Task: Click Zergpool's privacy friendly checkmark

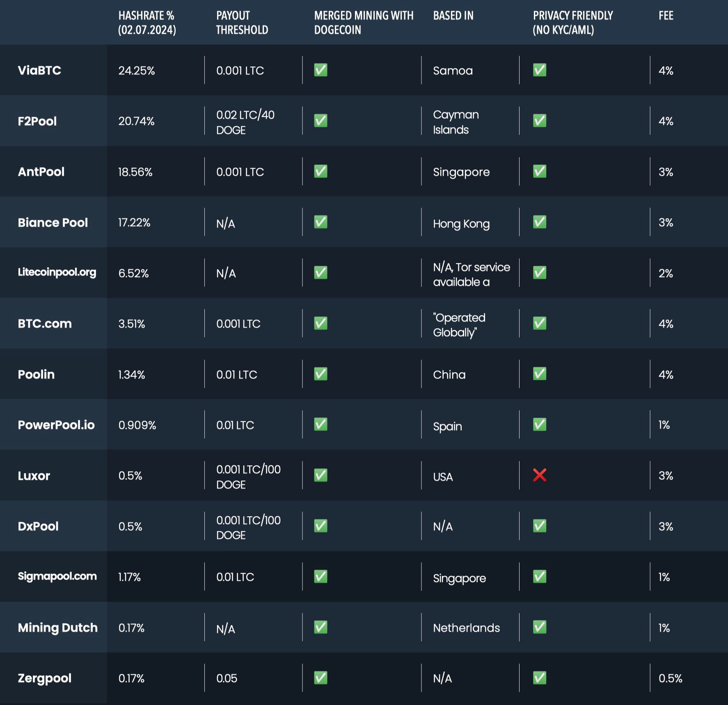Action: 540,678
